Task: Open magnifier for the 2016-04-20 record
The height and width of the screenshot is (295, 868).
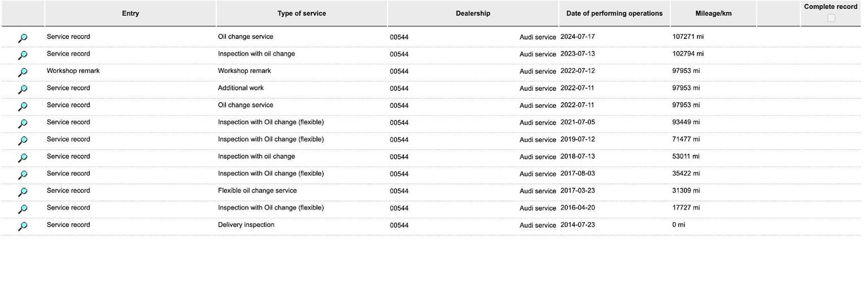Action: coord(23,209)
